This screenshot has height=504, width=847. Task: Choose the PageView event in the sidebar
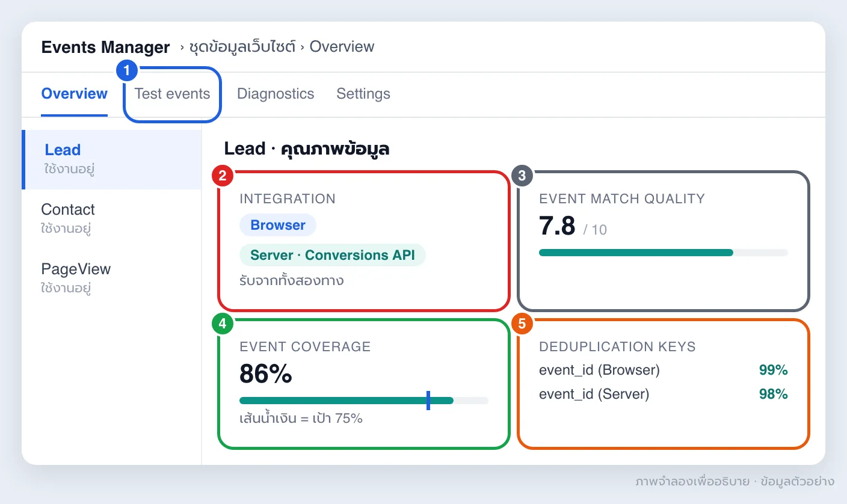click(x=112, y=278)
